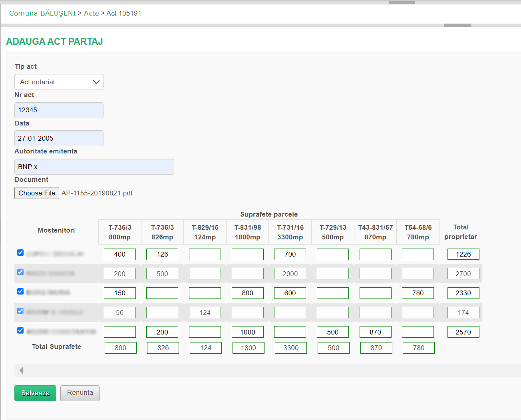521x420 pixels.
Task: Click the Total proprietar field showing 1226
Action: [463, 254]
